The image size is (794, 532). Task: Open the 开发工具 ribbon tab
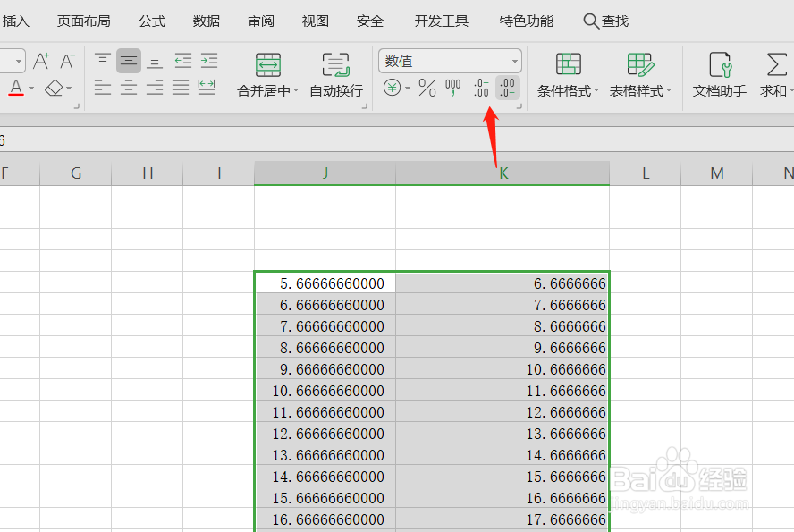point(441,21)
